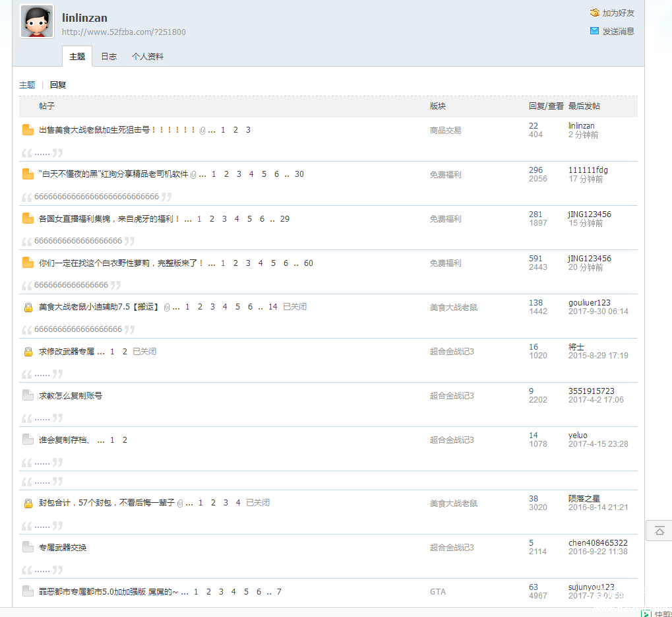Switch to the 日志 tab
Screen dimensions: 672x617
pyautogui.click(x=109, y=57)
